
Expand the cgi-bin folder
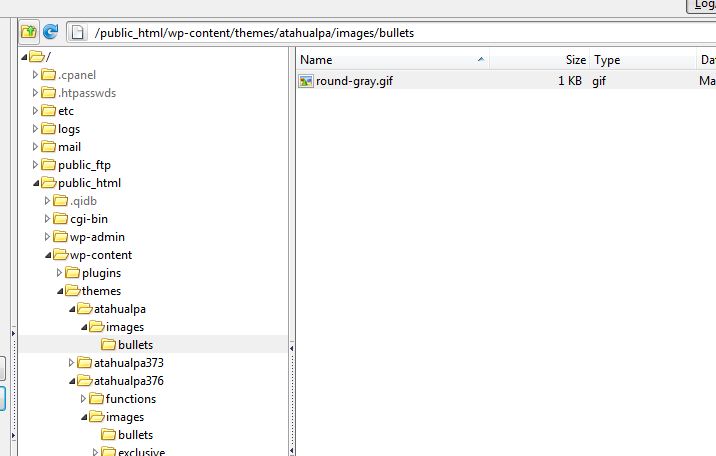click(47, 219)
